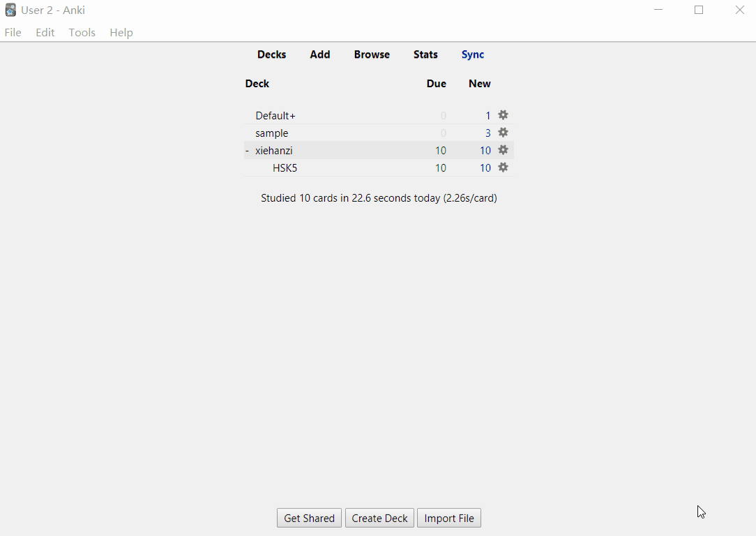Maximize the Anki window
Screen dimensions: 756x536
pyautogui.click(x=699, y=10)
